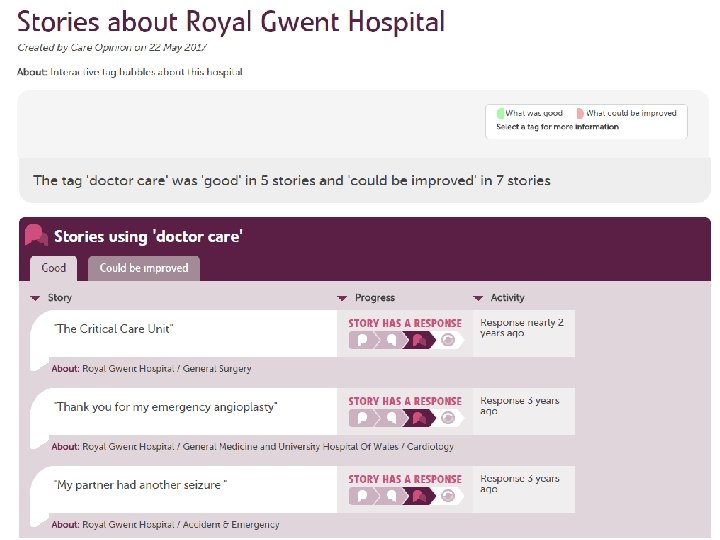Click the highlighted response icon for Critical Care story
Image resolution: width=720 pixels, height=540 pixels.
coord(420,340)
